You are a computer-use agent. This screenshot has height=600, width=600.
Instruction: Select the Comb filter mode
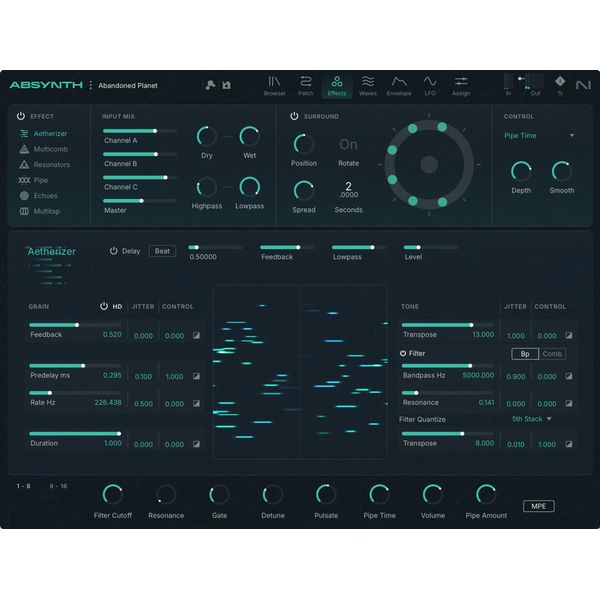(552, 354)
